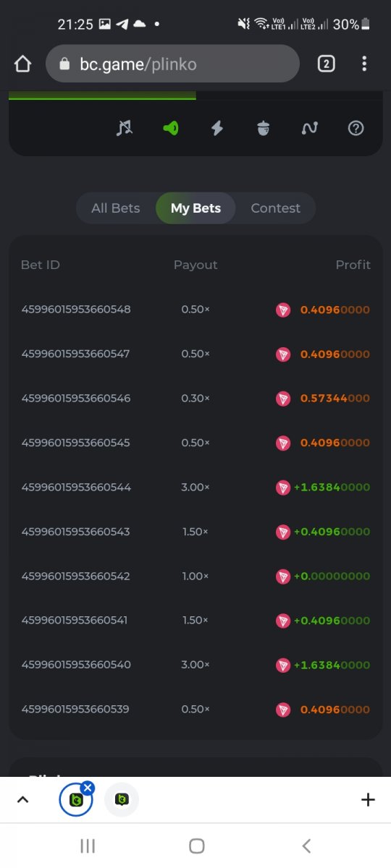
Task: Click the bc.game/plinko address bar
Action: [172, 64]
